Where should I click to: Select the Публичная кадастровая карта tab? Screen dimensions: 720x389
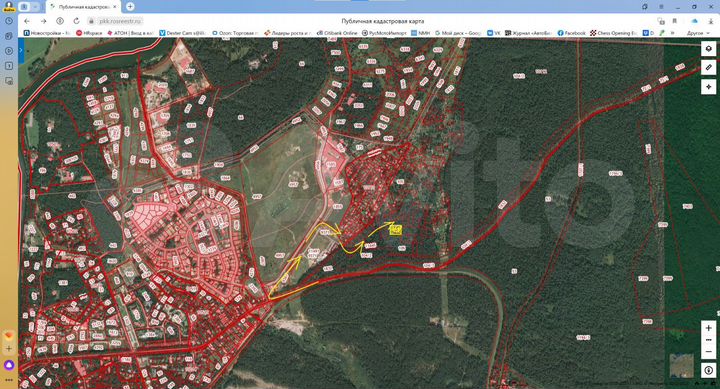click(x=83, y=7)
